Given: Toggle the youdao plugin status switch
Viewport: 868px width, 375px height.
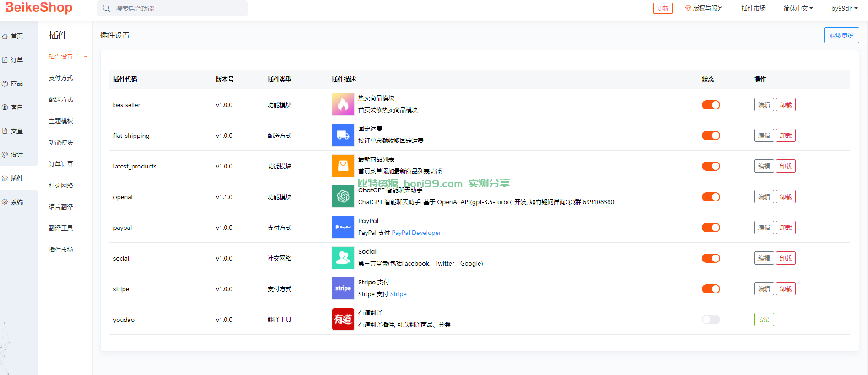Looking at the screenshot, I should (711, 320).
